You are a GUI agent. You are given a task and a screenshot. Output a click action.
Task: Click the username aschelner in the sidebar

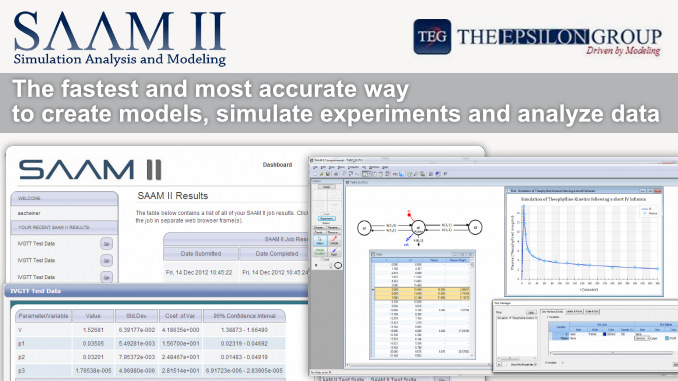[x=29, y=213]
